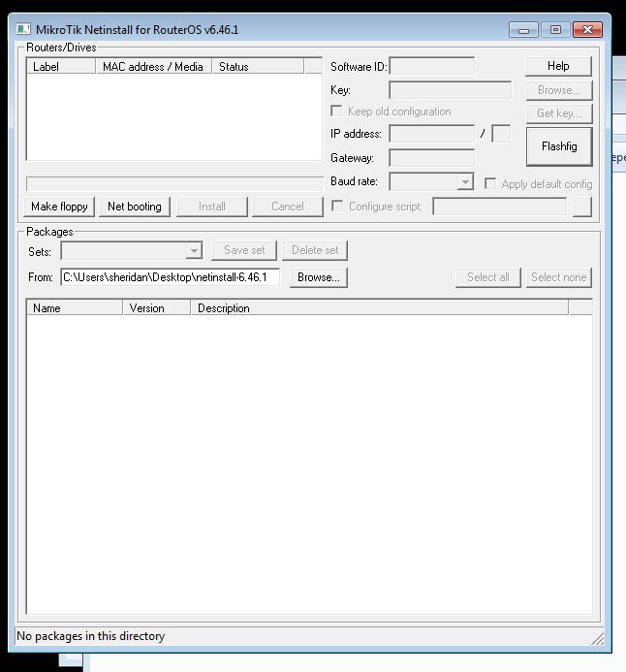Click the Save set button
Image resolution: width=626 pixels, height=672 pixels.
click(244, 250)
